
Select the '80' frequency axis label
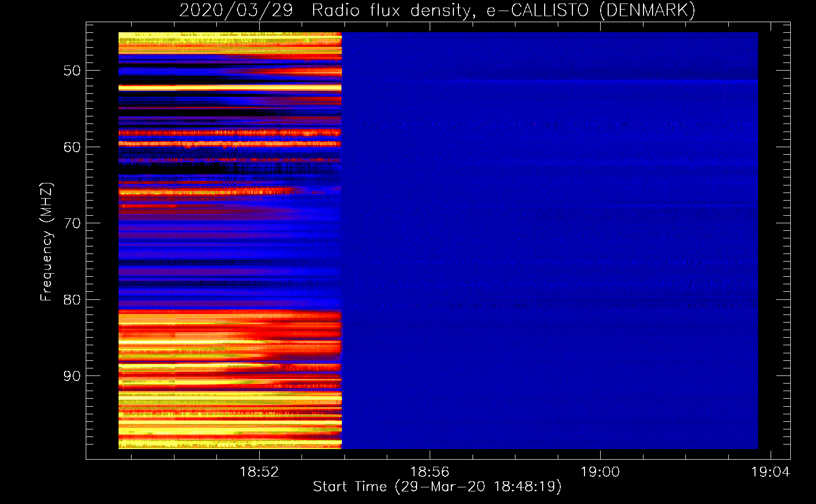(x=72, y=300)
